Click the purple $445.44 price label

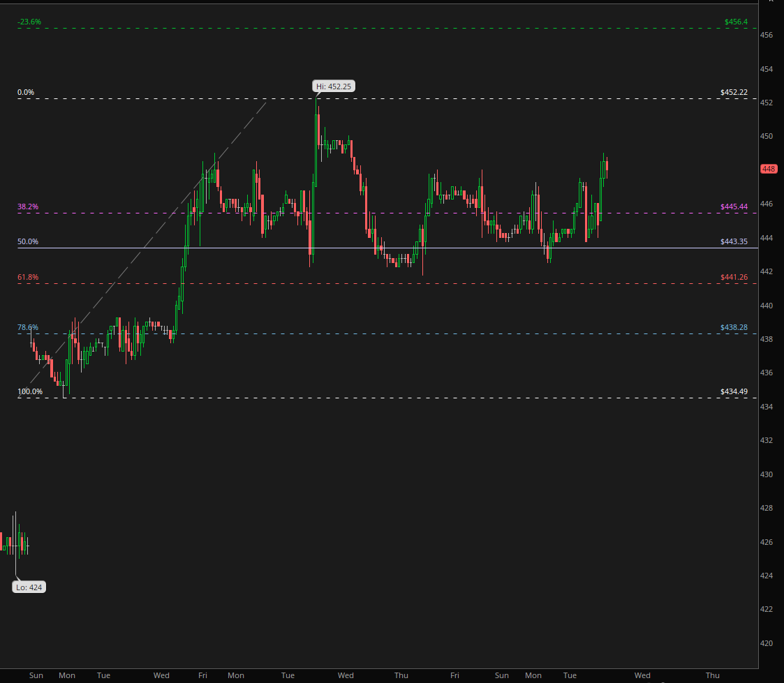[x=734, y=207]
